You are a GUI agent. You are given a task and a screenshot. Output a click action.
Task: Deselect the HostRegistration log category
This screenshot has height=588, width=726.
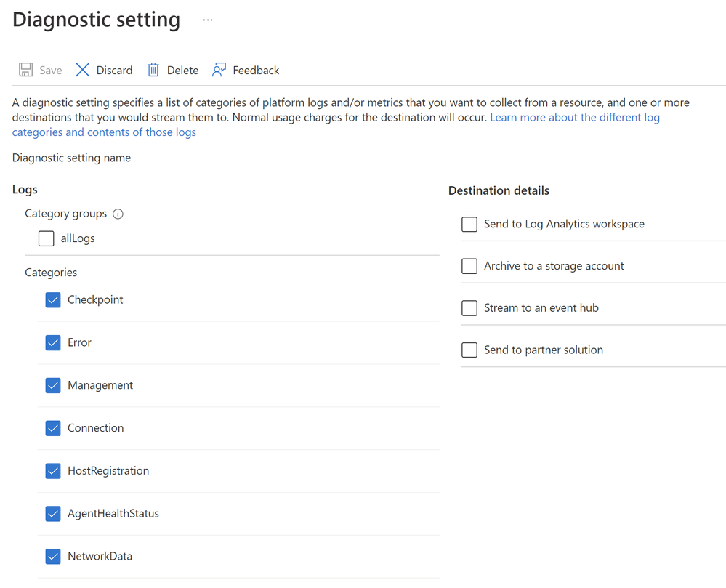click(x=53, y=471)
